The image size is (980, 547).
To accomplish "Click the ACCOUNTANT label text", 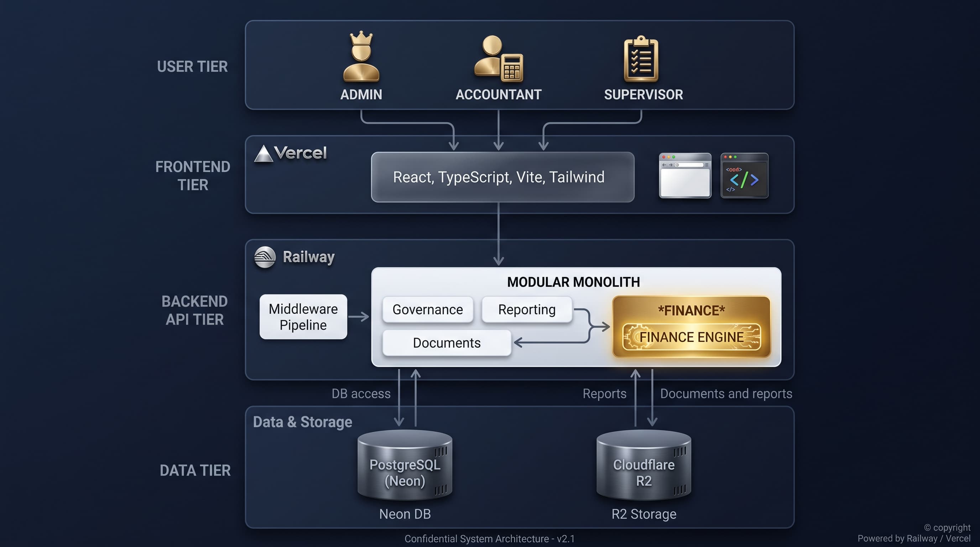I will tap(499, 94).
